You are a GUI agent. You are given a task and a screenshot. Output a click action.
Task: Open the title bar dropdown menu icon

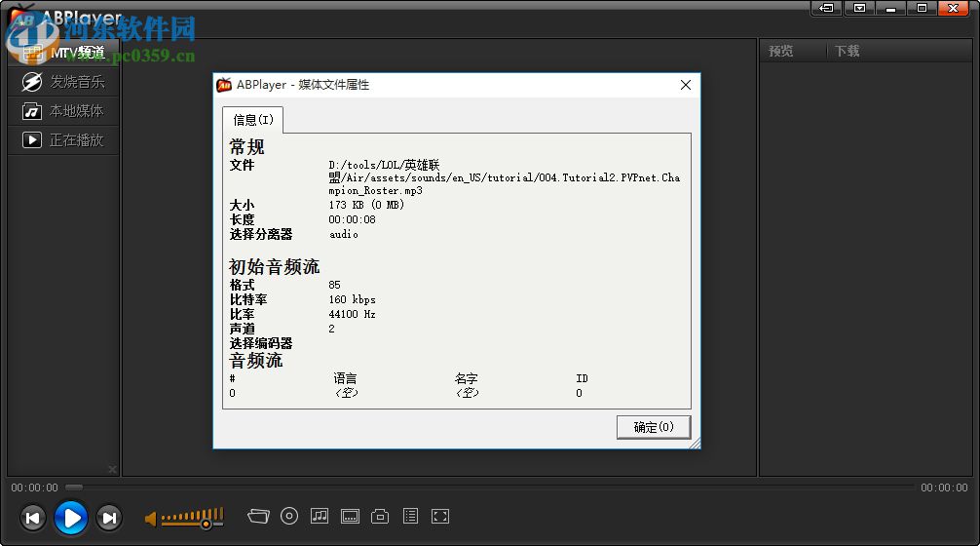click(x=860, y=8)
